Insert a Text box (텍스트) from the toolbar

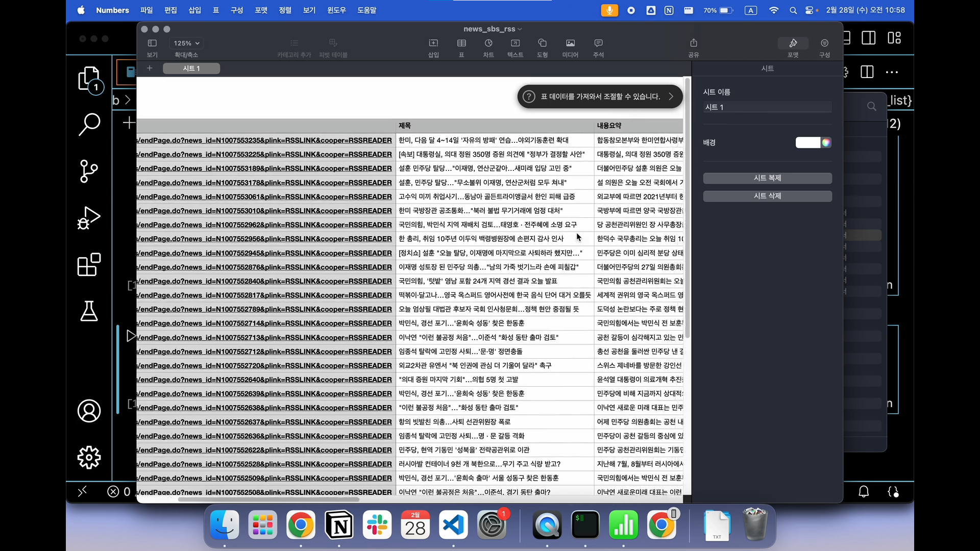(515, 43)
